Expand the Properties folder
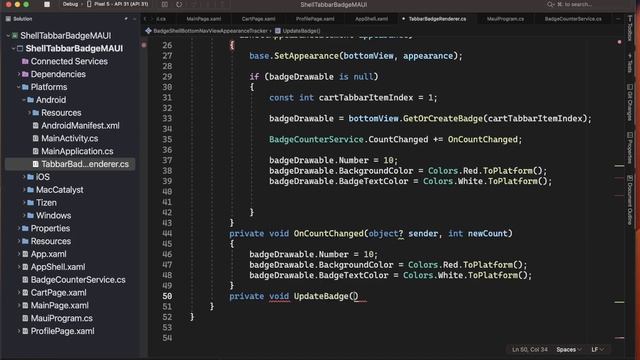The image size is (640, 360). coord(19,228)
